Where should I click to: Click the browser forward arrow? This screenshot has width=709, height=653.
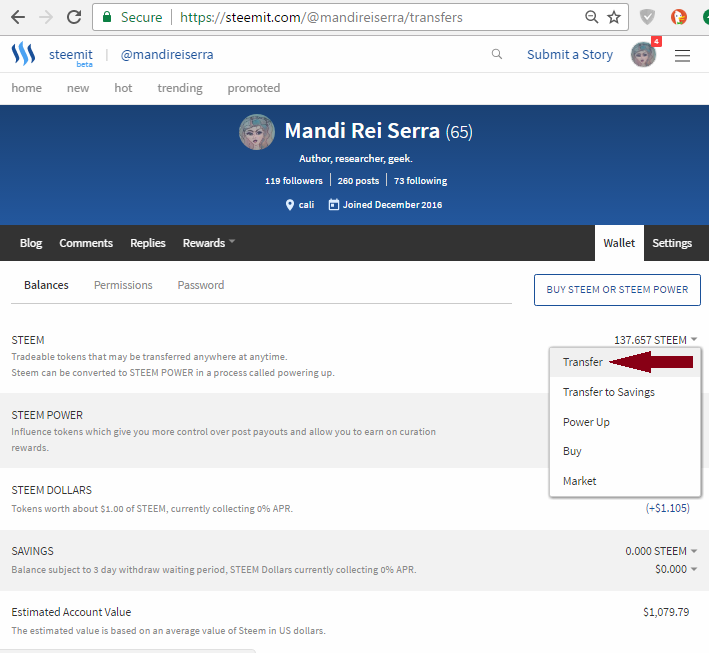[x=46, y=17]
